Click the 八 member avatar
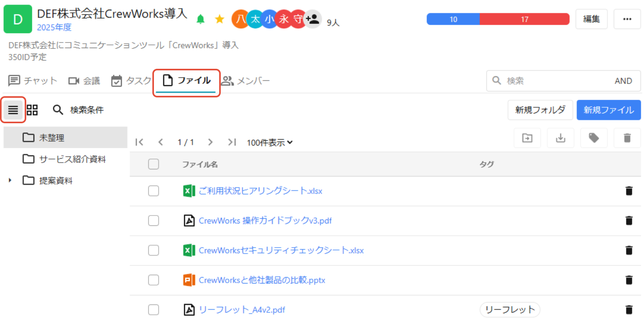Viewport: 644px width, 324px height. coord(240,19)
